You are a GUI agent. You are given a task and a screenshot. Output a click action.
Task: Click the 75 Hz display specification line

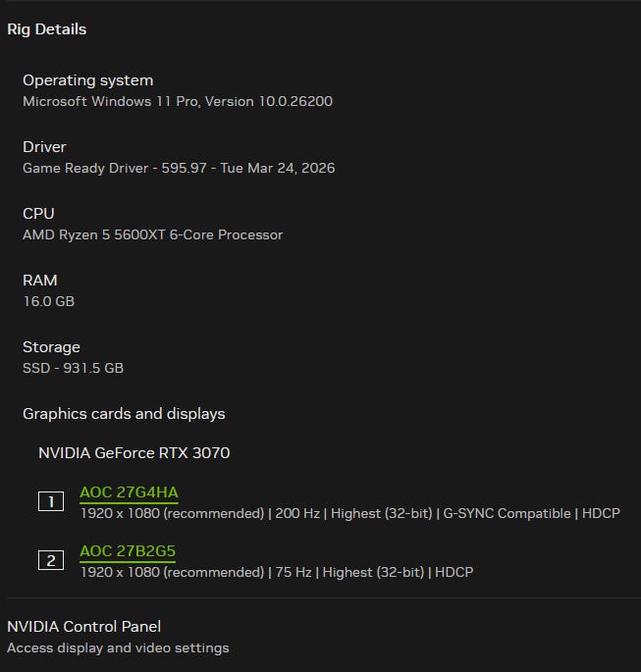(x=276, y=572)
